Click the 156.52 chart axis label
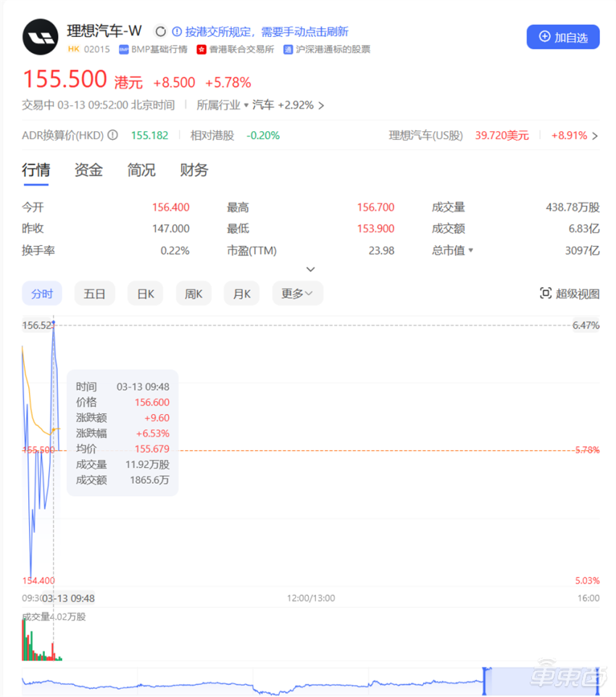Screen dimensions: 616x697 (x=37, y=326)
